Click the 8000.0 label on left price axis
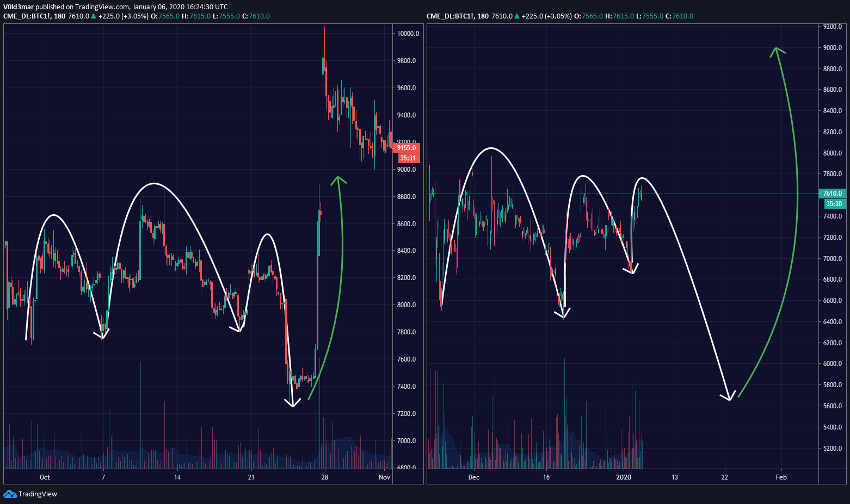This screenshot has height=504, width=850. [406, 305]
